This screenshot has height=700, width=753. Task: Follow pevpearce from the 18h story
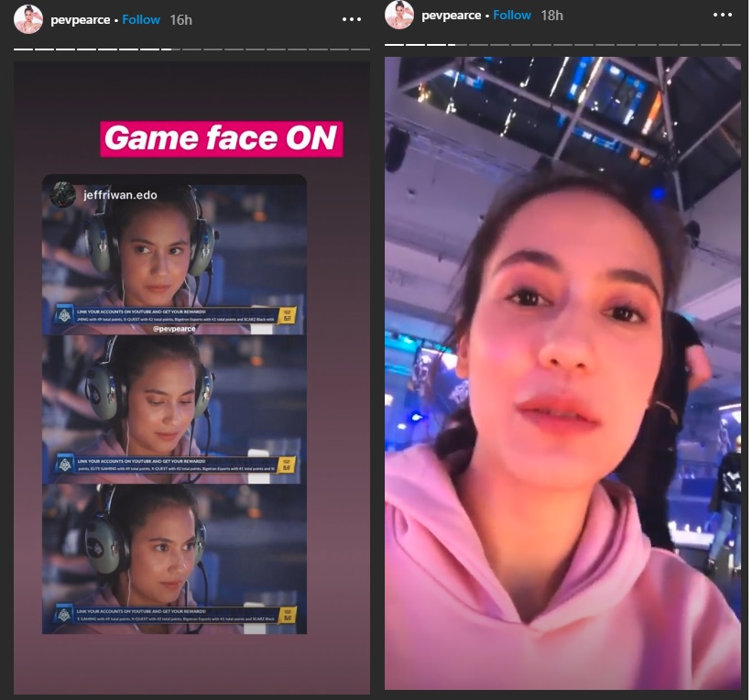(512, 16)
